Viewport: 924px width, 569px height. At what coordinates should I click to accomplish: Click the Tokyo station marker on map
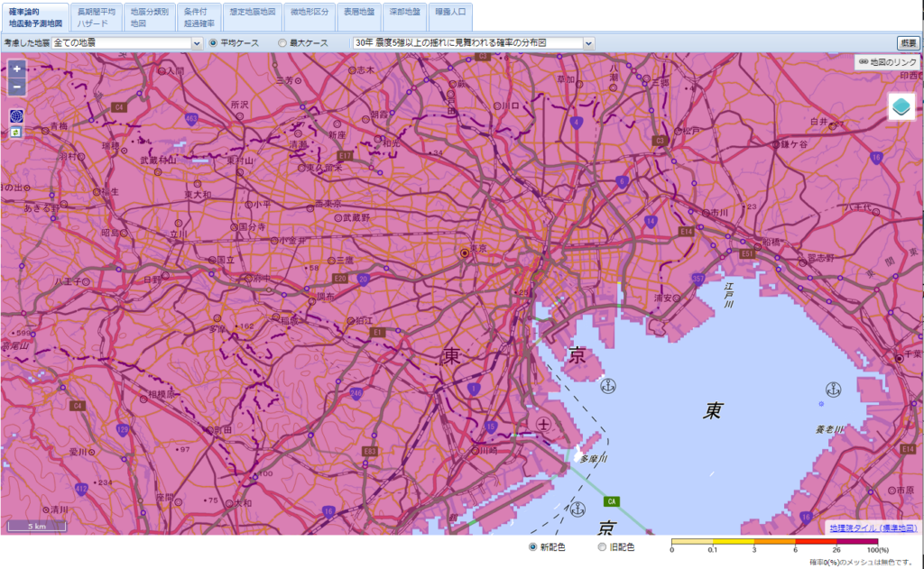tap(465, 253)
